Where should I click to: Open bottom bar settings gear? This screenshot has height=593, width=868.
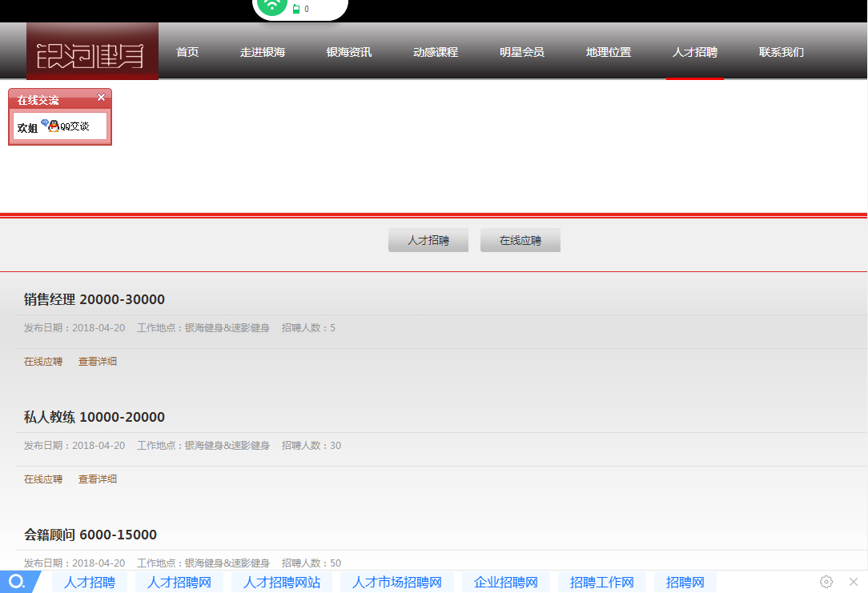826,581
